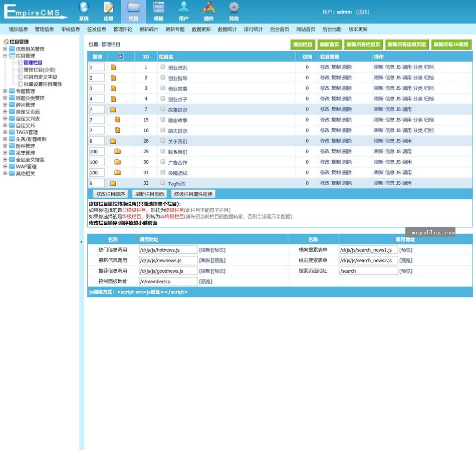Click the EmpireCMS logo

(35, 11)
